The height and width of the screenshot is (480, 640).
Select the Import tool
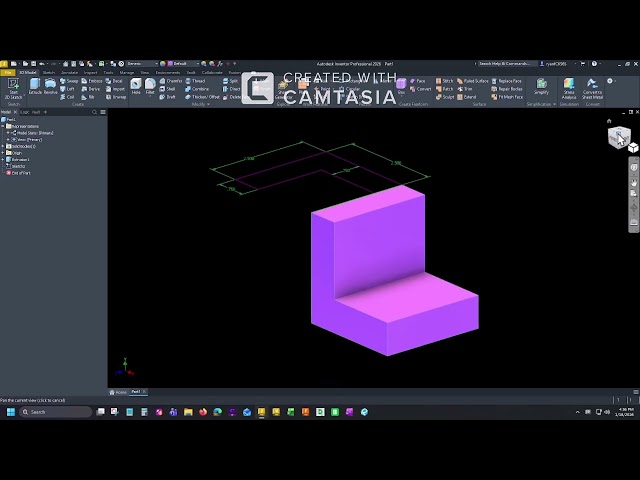pos(116,89)
